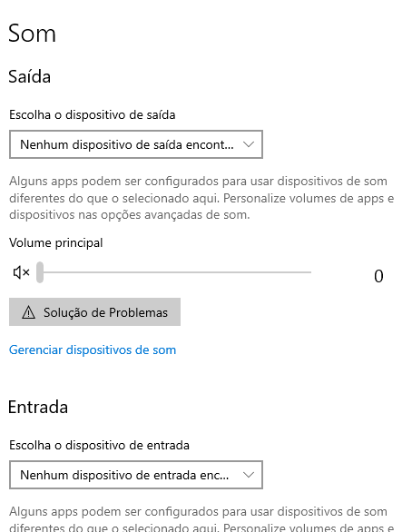412x532 pixels.
Task: Click the Entrada section heading
Action: pos(38,407)
